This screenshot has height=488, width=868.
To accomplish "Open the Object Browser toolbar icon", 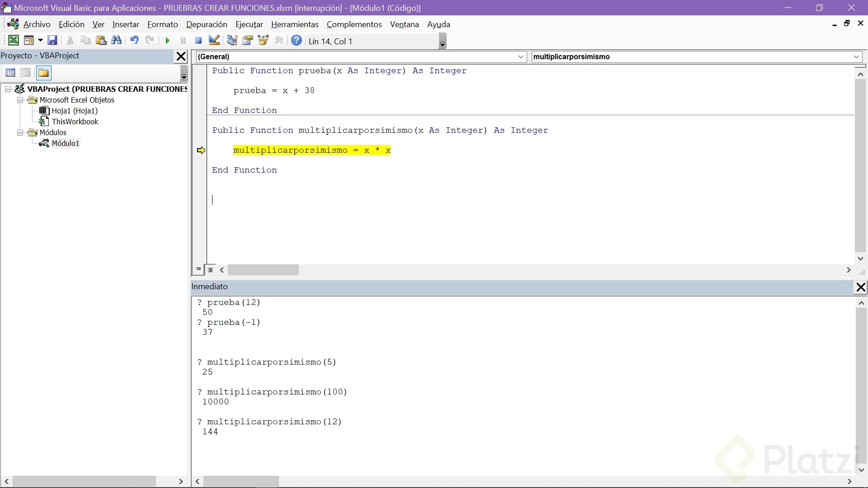I will [x=263, y=41].
